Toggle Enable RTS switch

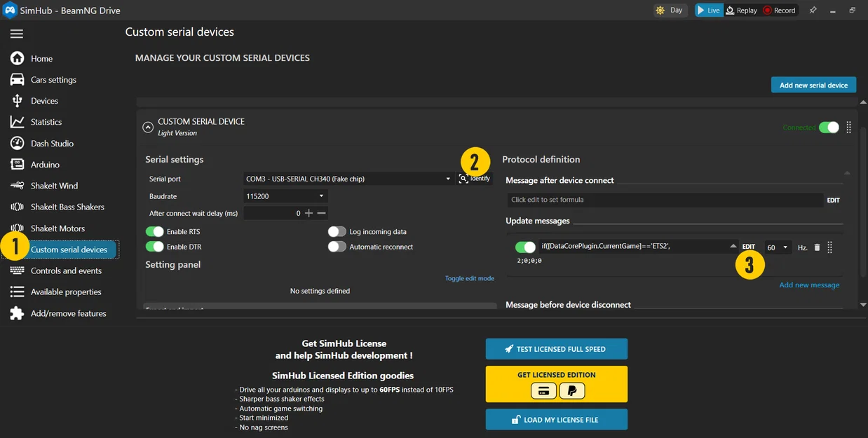coord(154,231)
